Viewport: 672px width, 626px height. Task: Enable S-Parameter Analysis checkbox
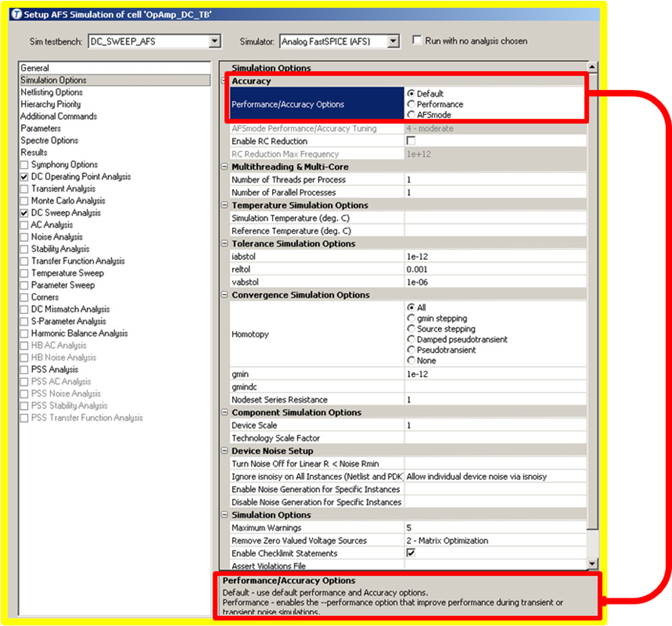tap(24, 321)
